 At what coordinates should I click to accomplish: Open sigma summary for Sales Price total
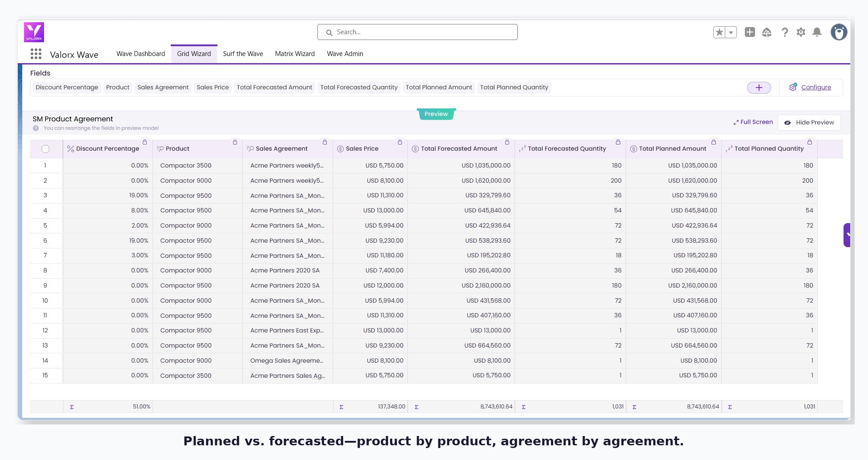(x=342, y=407)
